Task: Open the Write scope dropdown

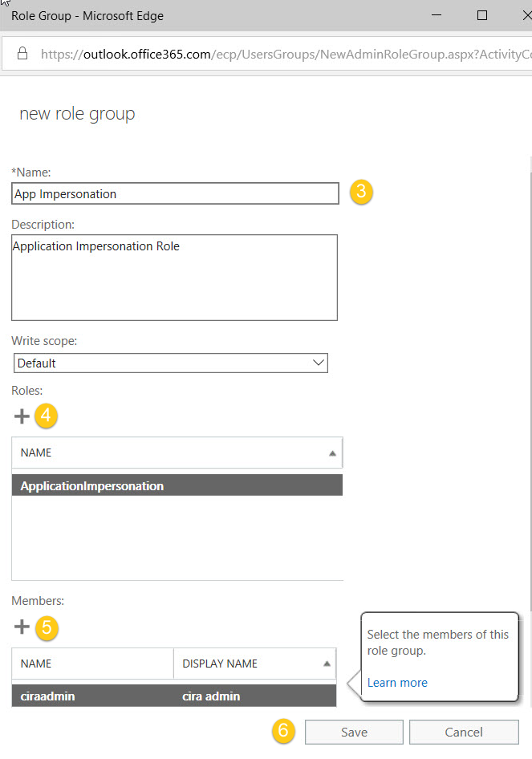Action: 170,363
